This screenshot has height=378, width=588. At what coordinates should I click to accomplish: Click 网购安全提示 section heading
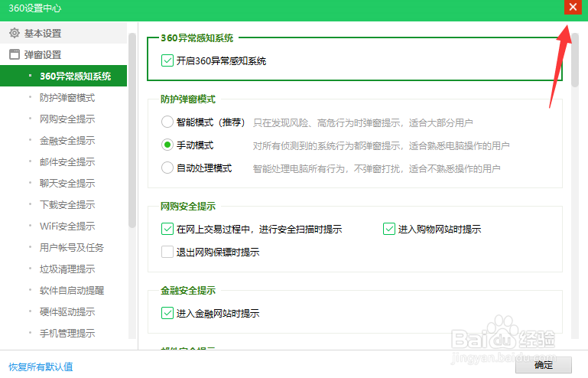(188, 206)
